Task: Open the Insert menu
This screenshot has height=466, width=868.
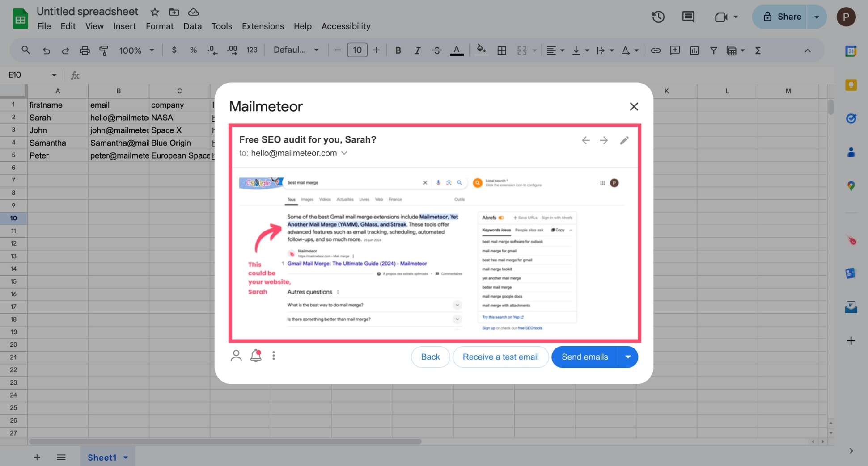Action: [x=125, y=26]
